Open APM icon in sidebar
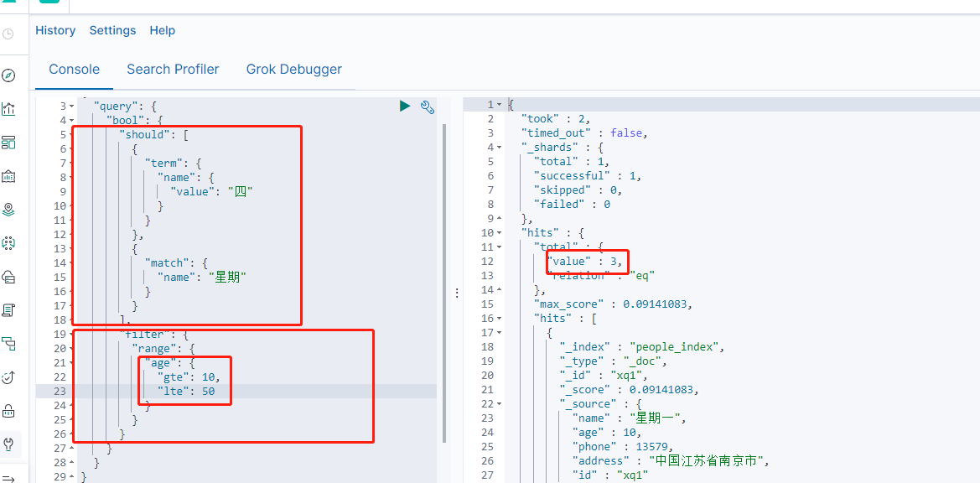 pos(8,343)
